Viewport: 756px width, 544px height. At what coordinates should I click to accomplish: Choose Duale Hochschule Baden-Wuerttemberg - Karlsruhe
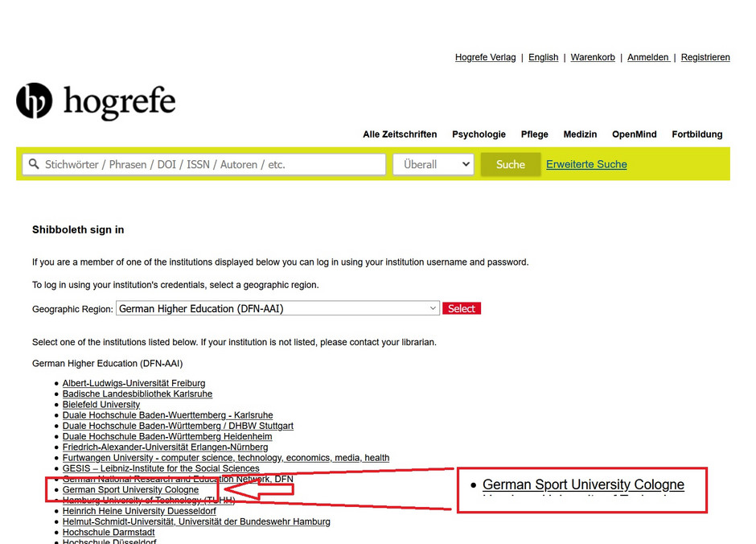pyautogui.click(x=168, y=415)
